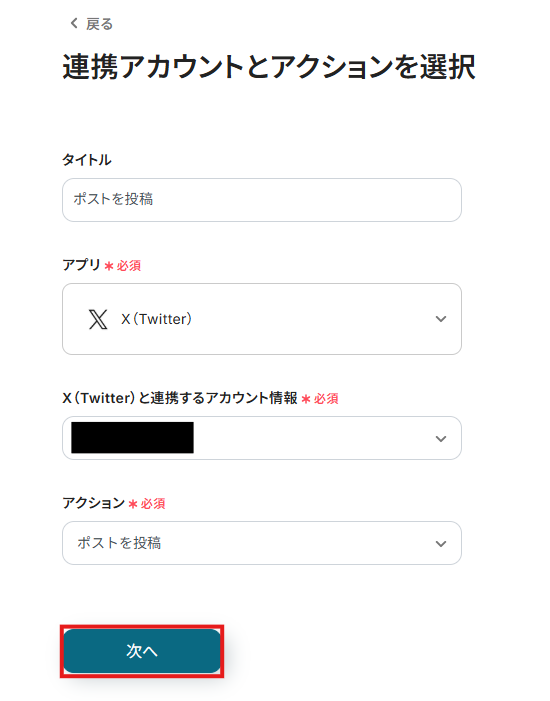Select the blacked-out account name
Image resolution: width=550 pixels, height=701 pixels.
click(132, 438)
